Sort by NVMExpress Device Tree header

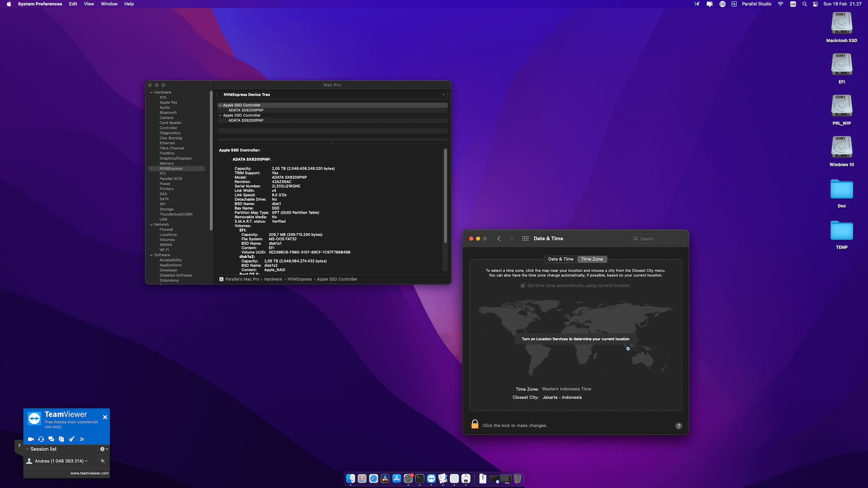pos(333,95)
